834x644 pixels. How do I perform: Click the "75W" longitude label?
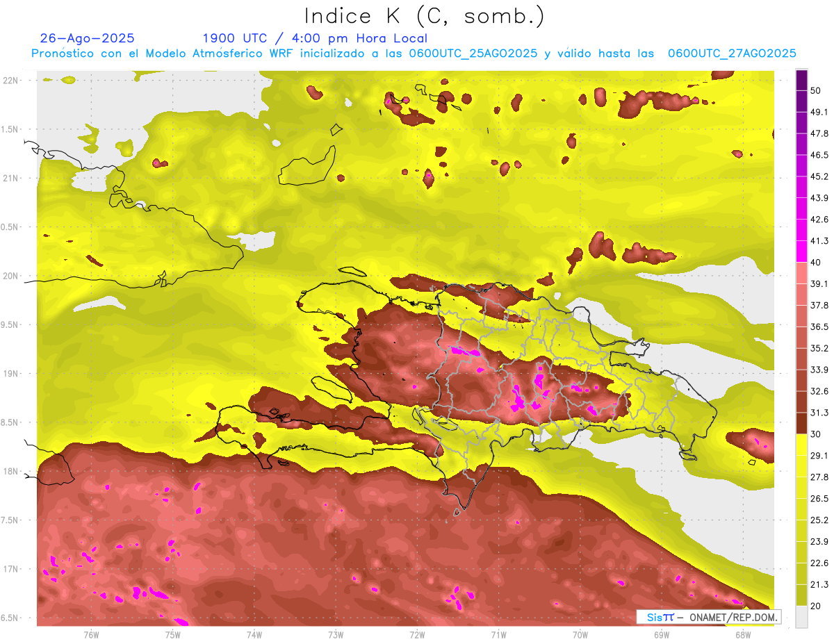[x=172, y=634]
